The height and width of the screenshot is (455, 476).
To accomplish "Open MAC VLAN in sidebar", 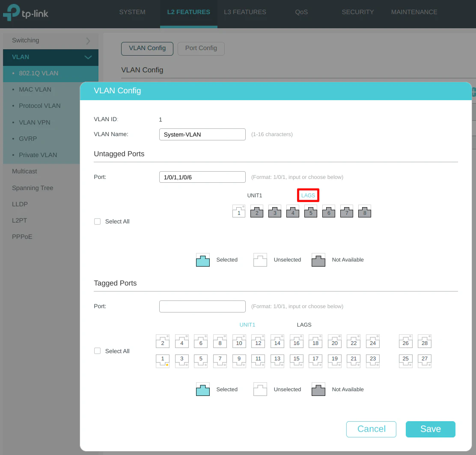I will [35, 89].
